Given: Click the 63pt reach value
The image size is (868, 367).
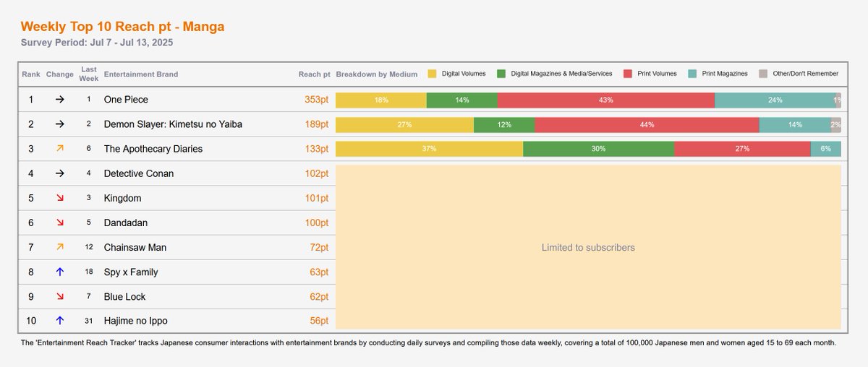Looking at the screenshot, I should point(320,272).
